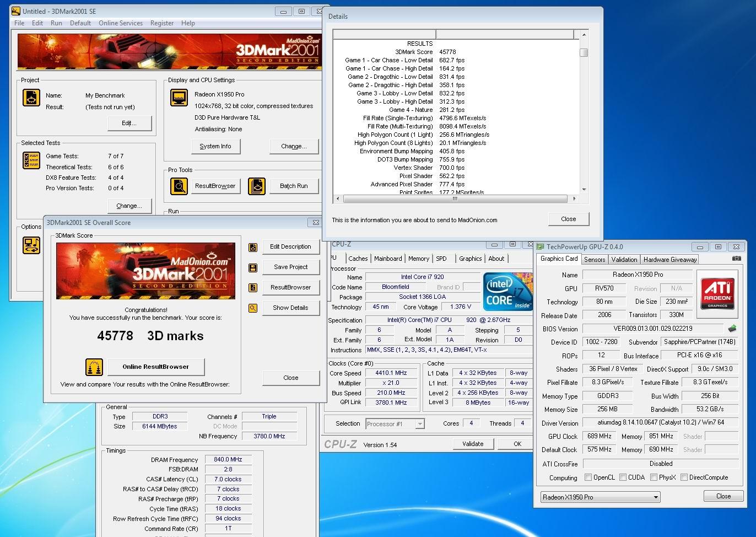Click the floppy disk icon beside Save Project

[x=253, y=267]
